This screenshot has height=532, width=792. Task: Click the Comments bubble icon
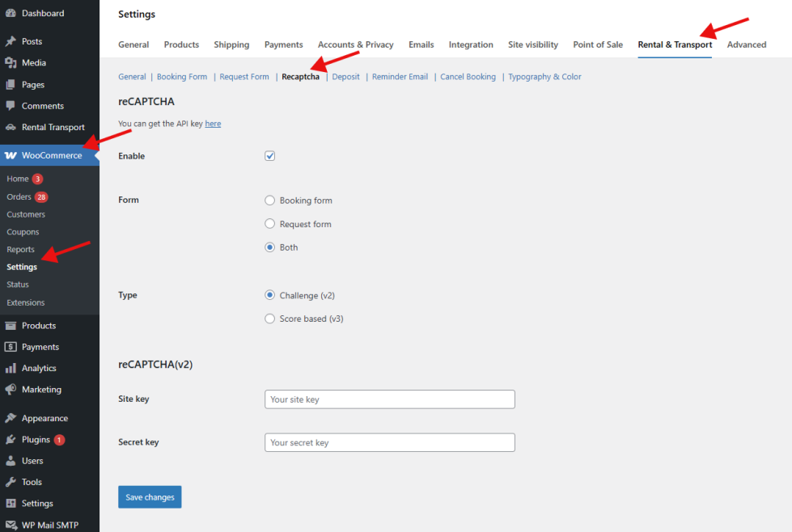tap(11, 106)
